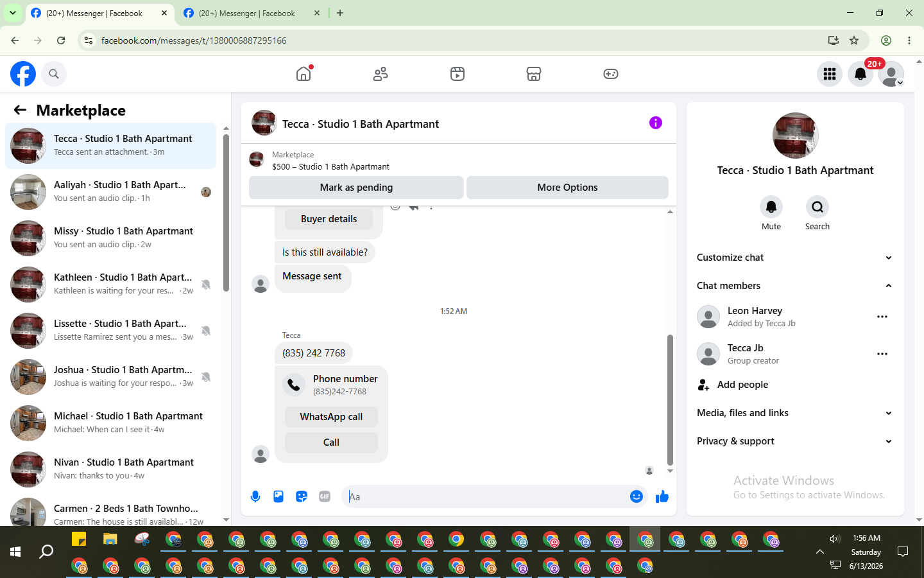Open options for member Tecca Jb
The width and height of the screenshot is (924, 578).
tap(882, 354)
